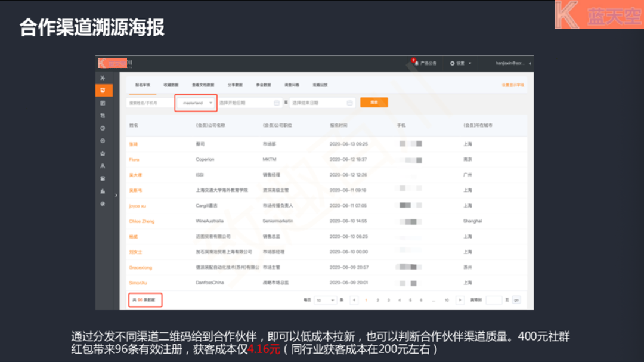Click the name or phone search field
Screen dimensions: 644x362
point(150,103)
